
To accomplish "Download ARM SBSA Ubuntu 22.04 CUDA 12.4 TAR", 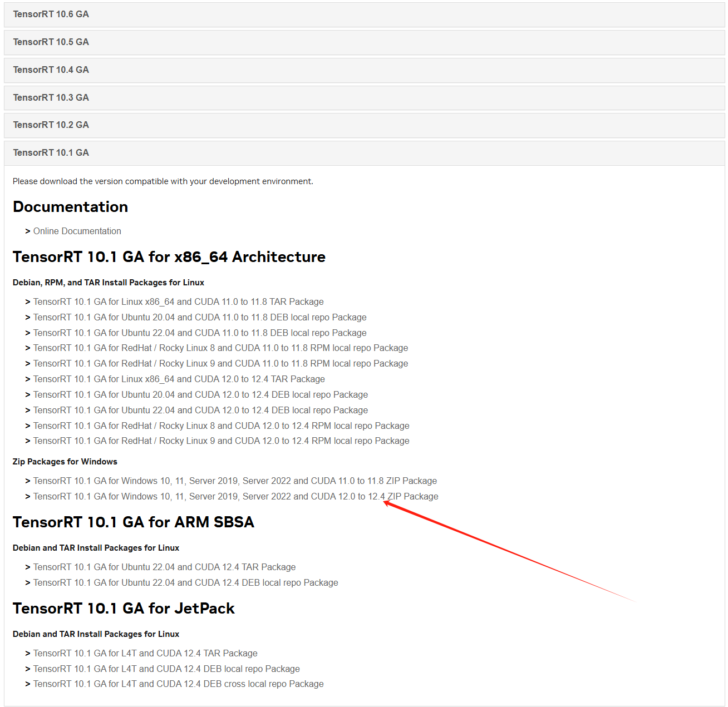I will pyautogui.click(x=164, y=567).
